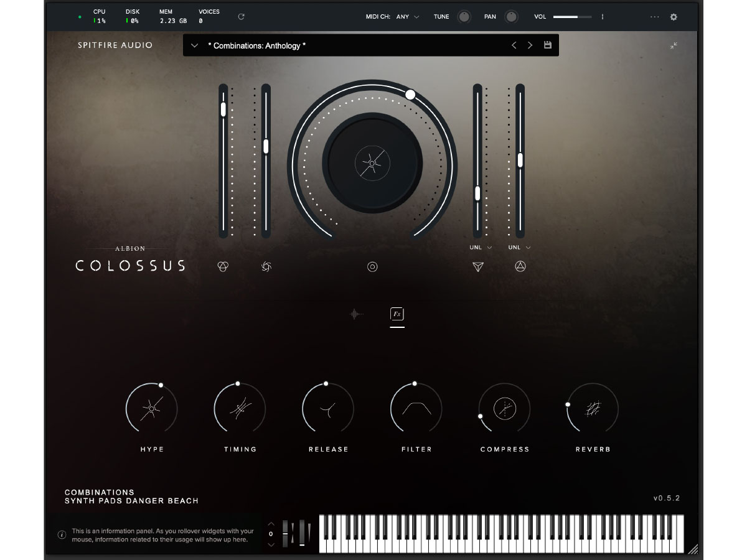
Task: Click the center icon inside the big dial
Action: click(372, 164)
